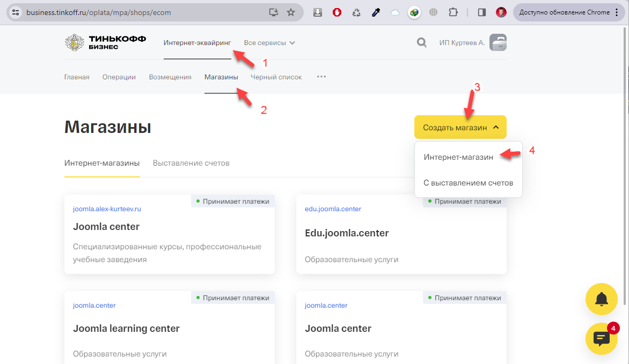The height and width of the screenshot is (364, 629).
Task: Open the Edu.joomla.center shop card
Action: (401, 234)
